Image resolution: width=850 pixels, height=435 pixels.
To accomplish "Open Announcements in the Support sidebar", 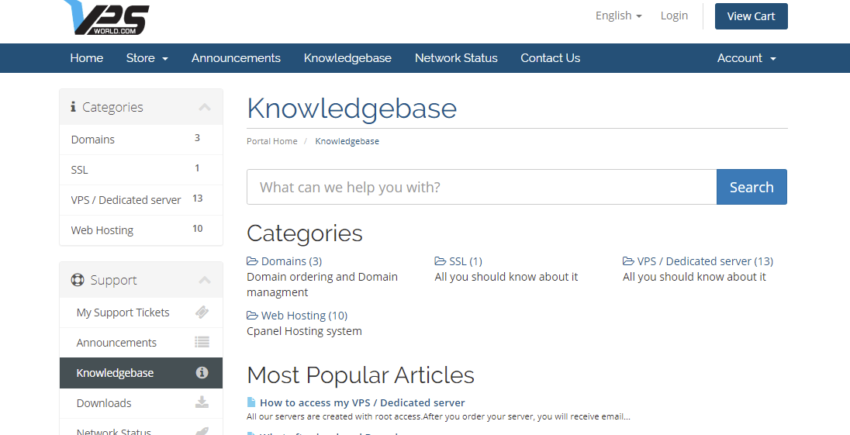I will [x=141, y=343].
